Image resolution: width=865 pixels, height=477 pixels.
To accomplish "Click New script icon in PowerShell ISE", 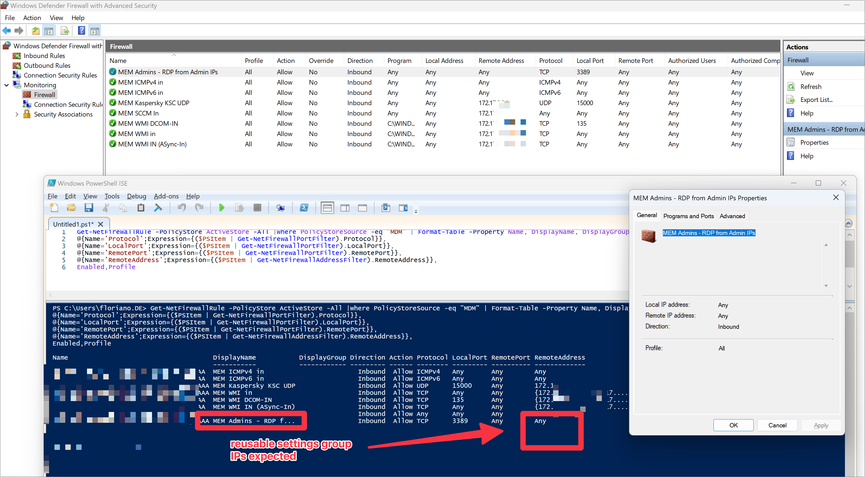I will tap(54, 208).
